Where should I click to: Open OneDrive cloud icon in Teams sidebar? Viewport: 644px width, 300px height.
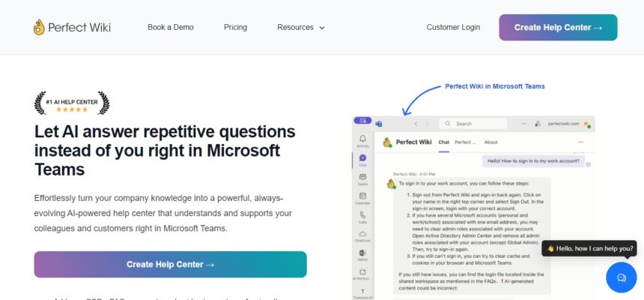pos(362,236)
